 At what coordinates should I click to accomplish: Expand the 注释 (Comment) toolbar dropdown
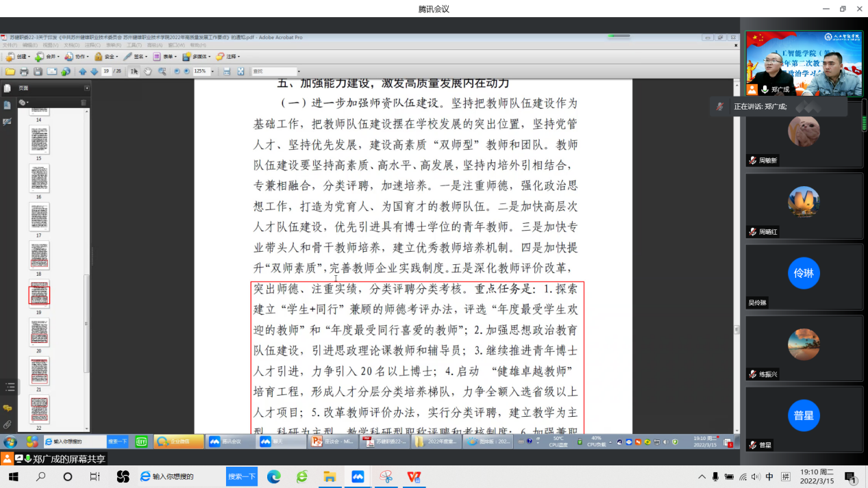(229, 57)
